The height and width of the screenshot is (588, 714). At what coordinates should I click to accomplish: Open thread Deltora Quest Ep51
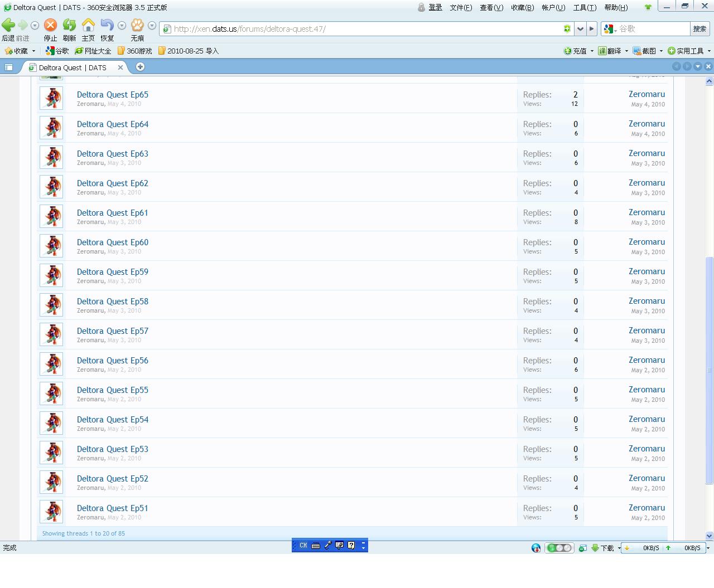pos(113,508)
